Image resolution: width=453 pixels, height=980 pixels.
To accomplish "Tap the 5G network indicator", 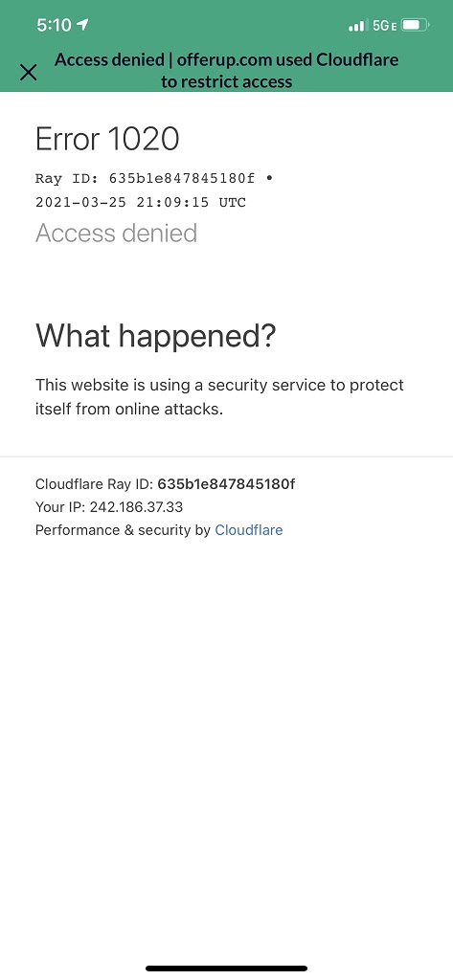I will click(383, 26).
